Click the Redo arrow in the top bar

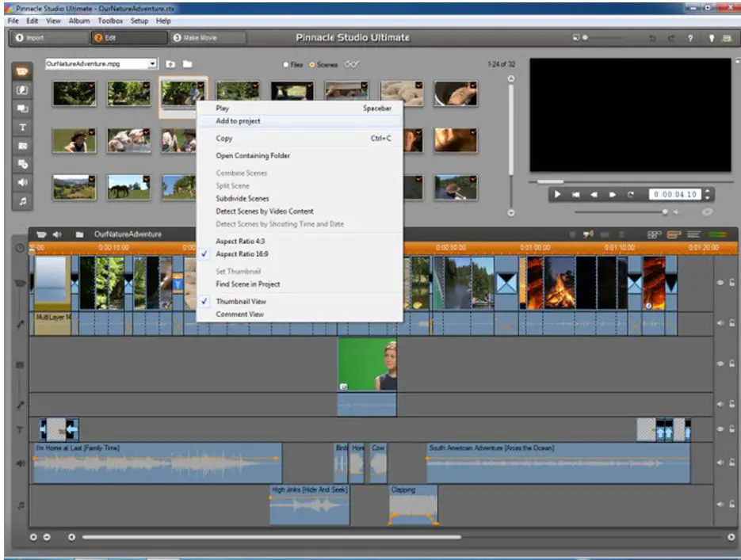pyautogui.click(x=671, y=38)
